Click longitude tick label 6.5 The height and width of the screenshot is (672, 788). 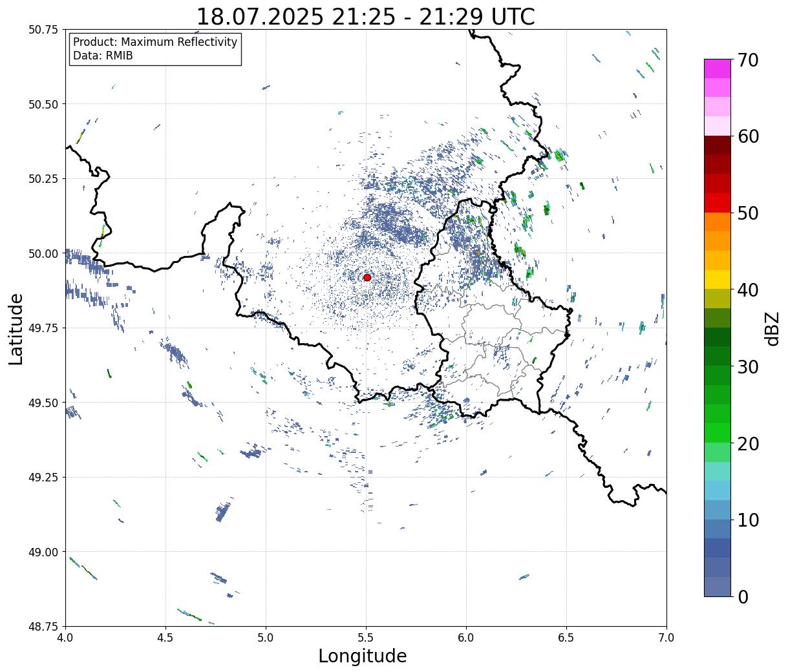pos(566,637)
